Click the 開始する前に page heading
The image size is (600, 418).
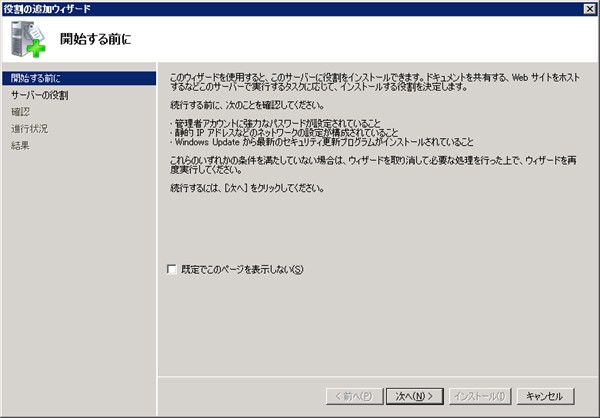pos(96,39)
